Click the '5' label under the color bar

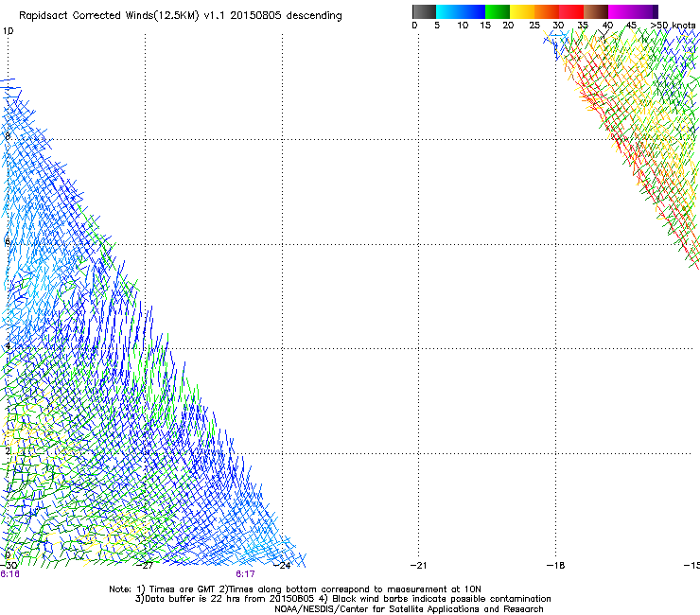point(437,26)
